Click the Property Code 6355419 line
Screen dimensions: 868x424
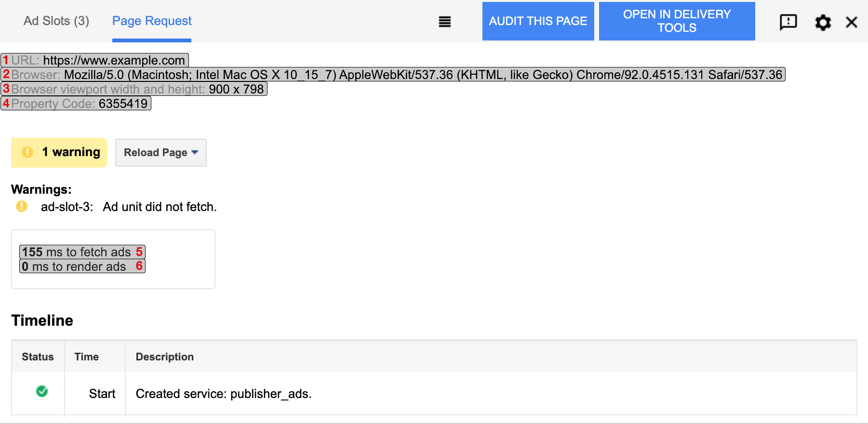(76, 104)
